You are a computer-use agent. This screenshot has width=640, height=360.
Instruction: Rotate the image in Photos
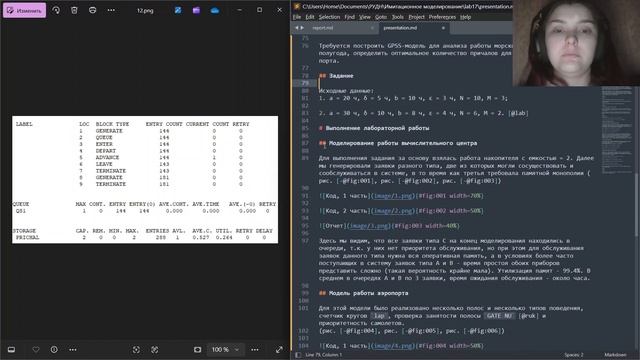pyautogui.click(x=56, y=10)
